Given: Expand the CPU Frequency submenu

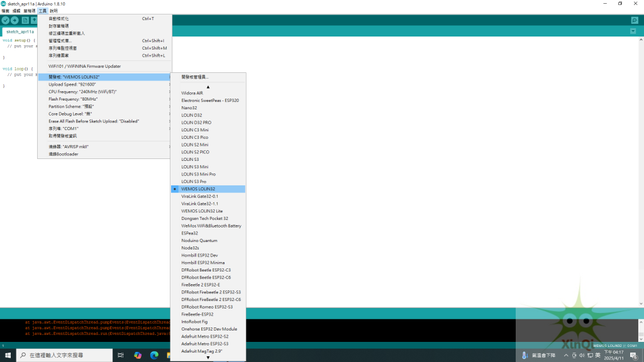Looking at the screenshot, I should pos(104,92).
